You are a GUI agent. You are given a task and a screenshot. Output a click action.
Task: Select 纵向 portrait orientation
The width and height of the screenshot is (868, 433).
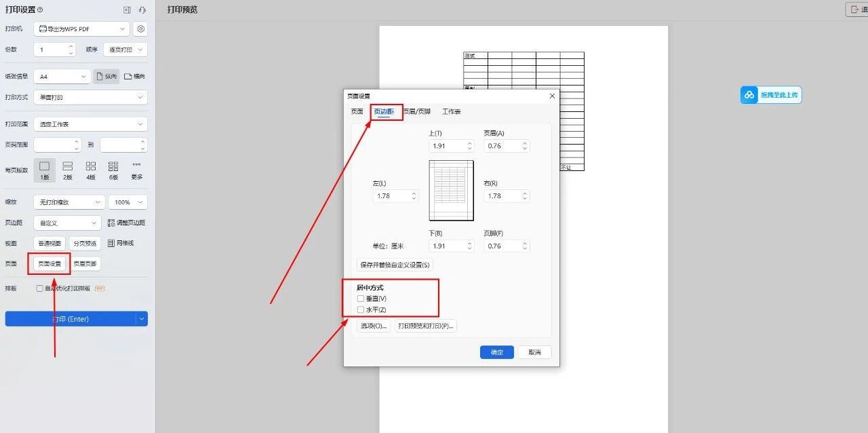click(106, 77)
